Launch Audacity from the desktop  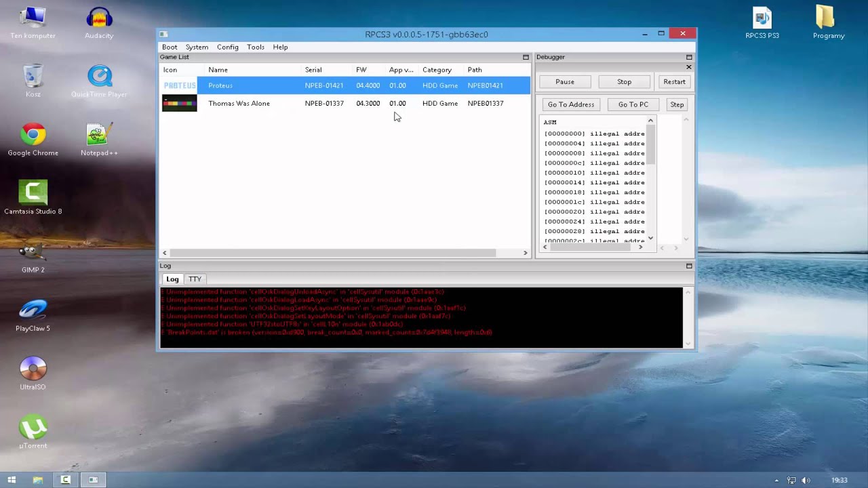coord(99,22)
